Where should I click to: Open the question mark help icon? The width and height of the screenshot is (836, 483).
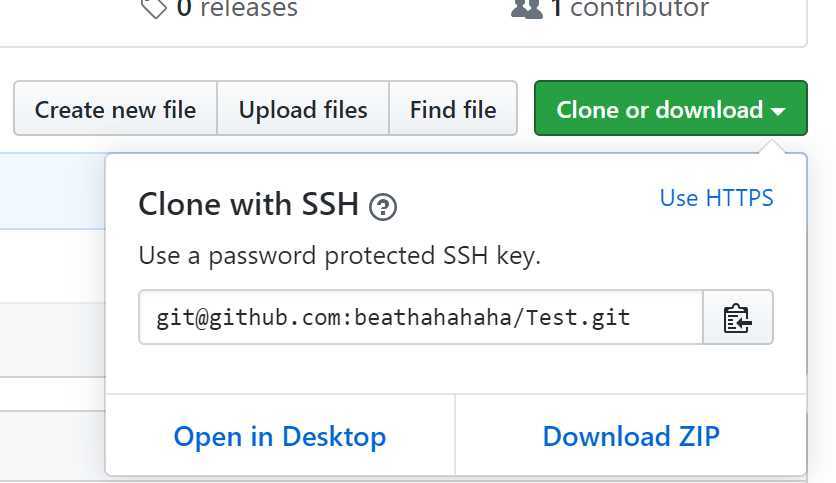(383, 207)
